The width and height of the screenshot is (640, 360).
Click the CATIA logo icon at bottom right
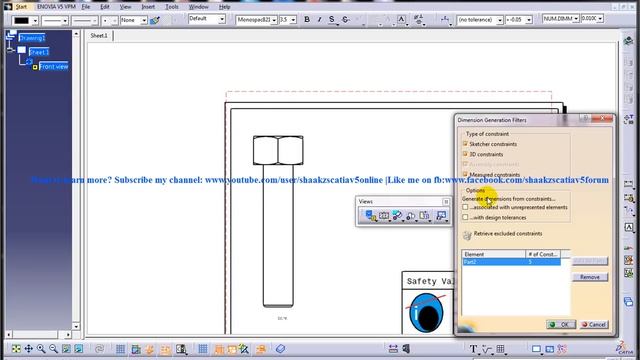[624, 348]
